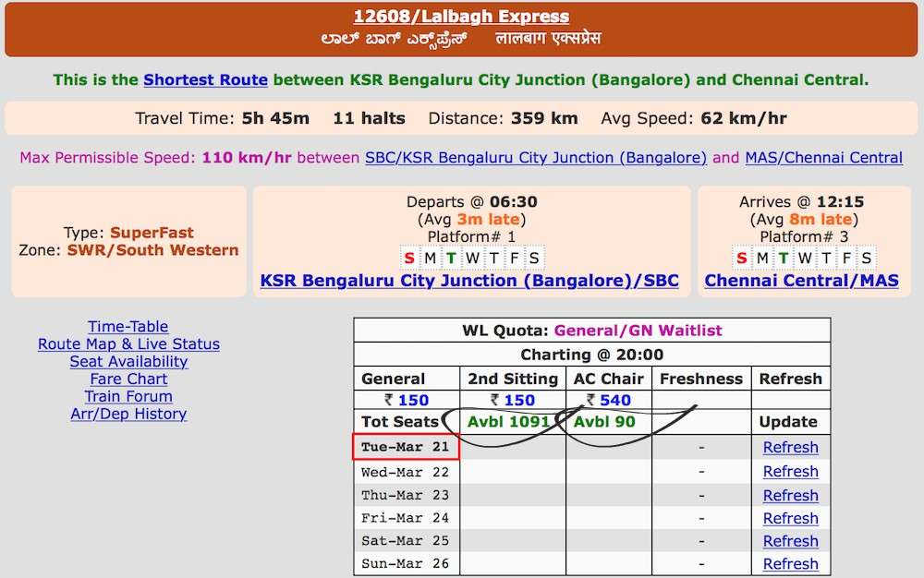Open the Fare Chart link
This screenshot has height=578, width=924.
128,379
